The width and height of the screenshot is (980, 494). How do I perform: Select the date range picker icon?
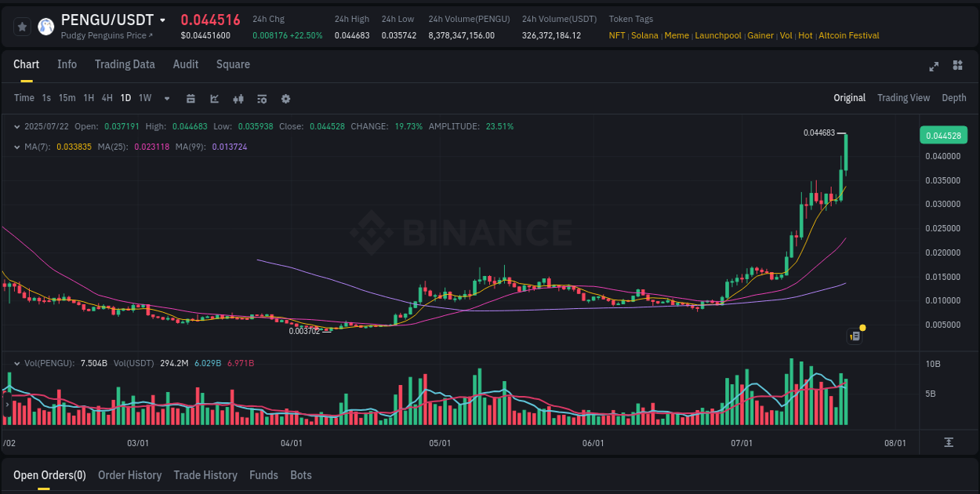191,99
